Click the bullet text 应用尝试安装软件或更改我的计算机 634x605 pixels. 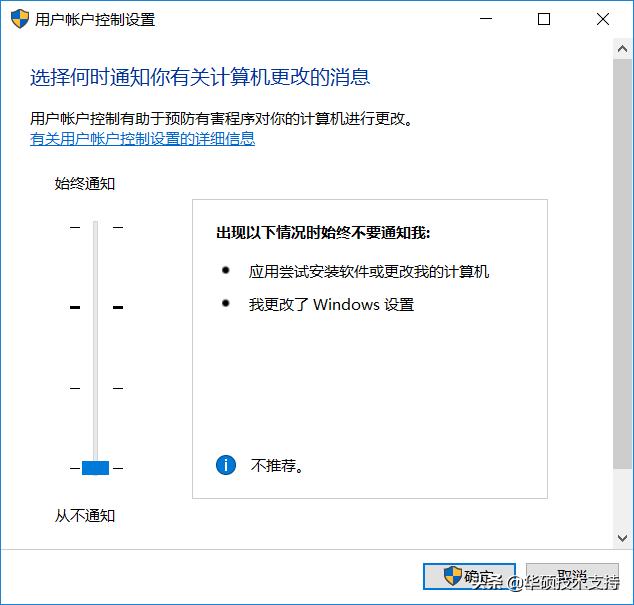click(x=369, y=271)
